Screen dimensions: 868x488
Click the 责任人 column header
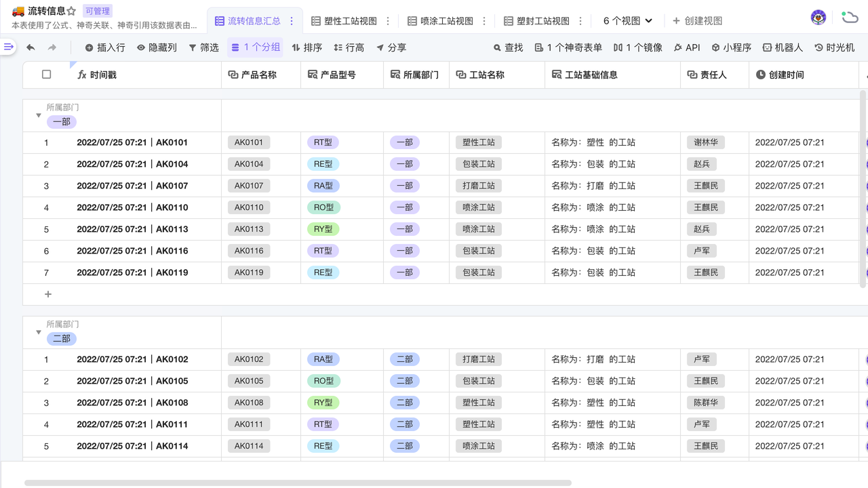click(x=715, y=75)
